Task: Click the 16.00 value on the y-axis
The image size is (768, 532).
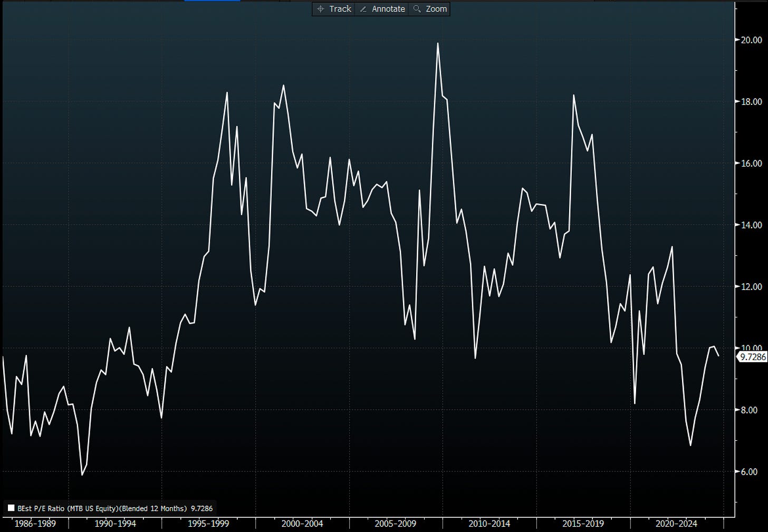Action: [751, 163]
